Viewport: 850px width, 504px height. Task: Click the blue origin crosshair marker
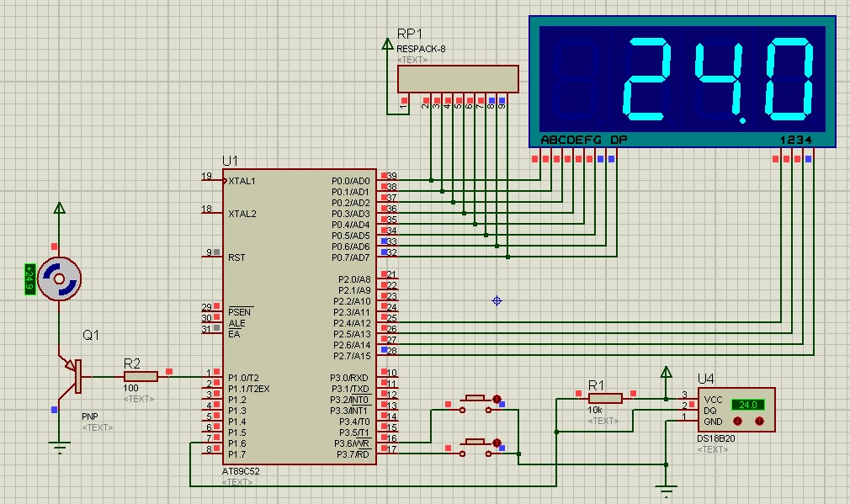tap(497, 300)
